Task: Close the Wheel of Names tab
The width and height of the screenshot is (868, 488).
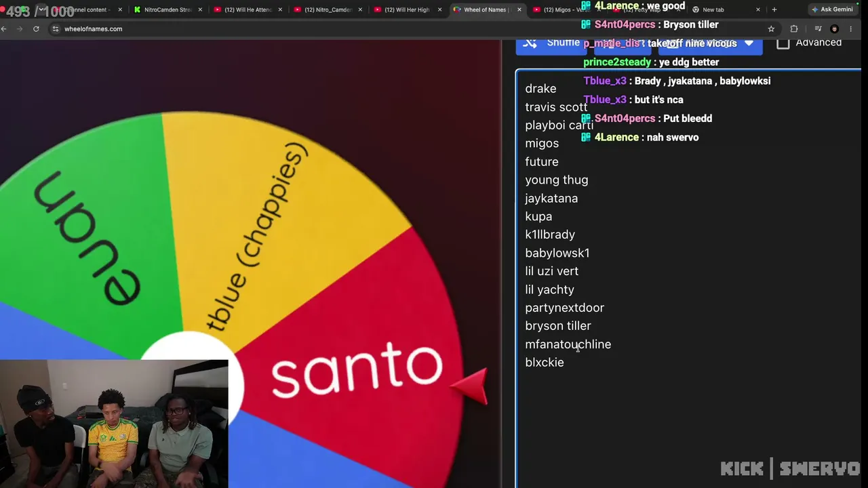Action: pyautogui.click(x=519, y=9)
